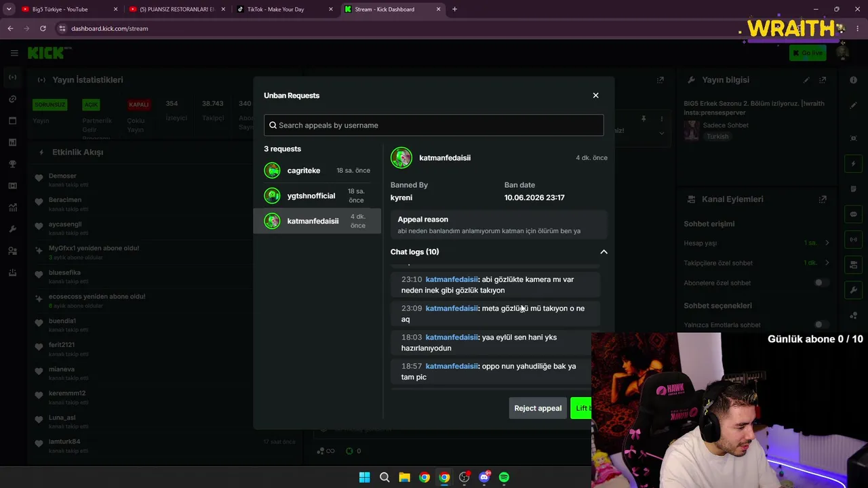Click the Go live button
The height and width of the screenshot is (488, 868).
(x=808, y=53)
